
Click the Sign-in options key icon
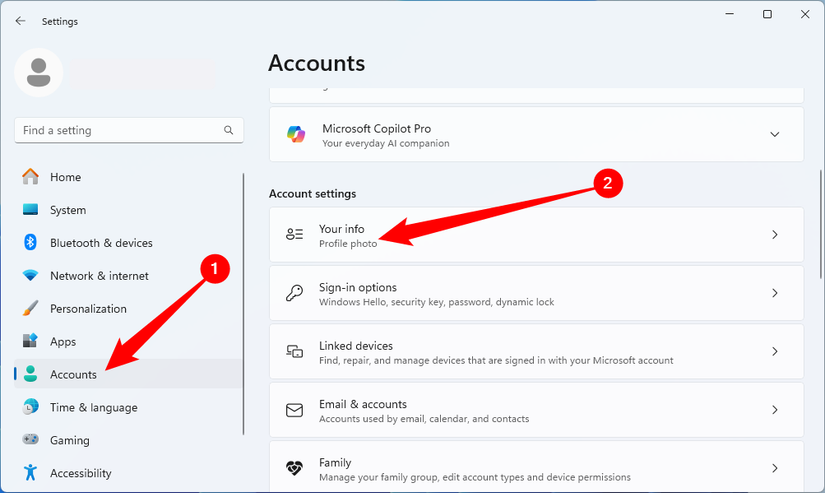294,293
